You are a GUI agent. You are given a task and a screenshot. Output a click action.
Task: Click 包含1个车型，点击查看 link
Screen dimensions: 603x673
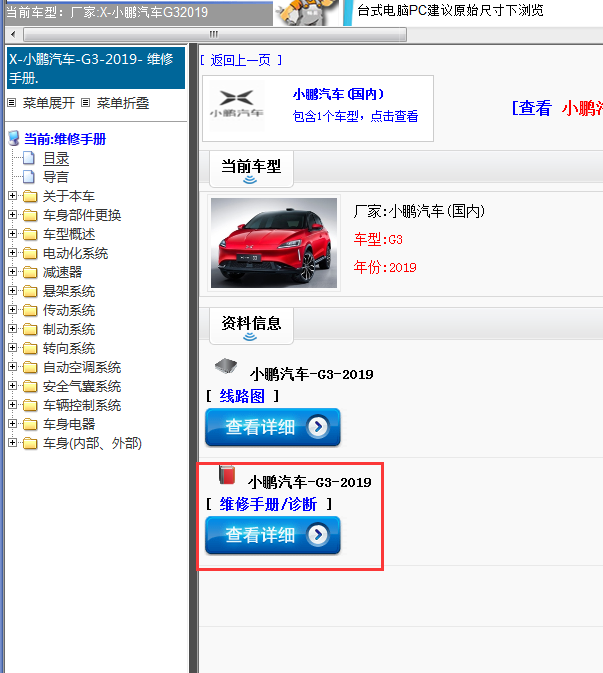355,116
